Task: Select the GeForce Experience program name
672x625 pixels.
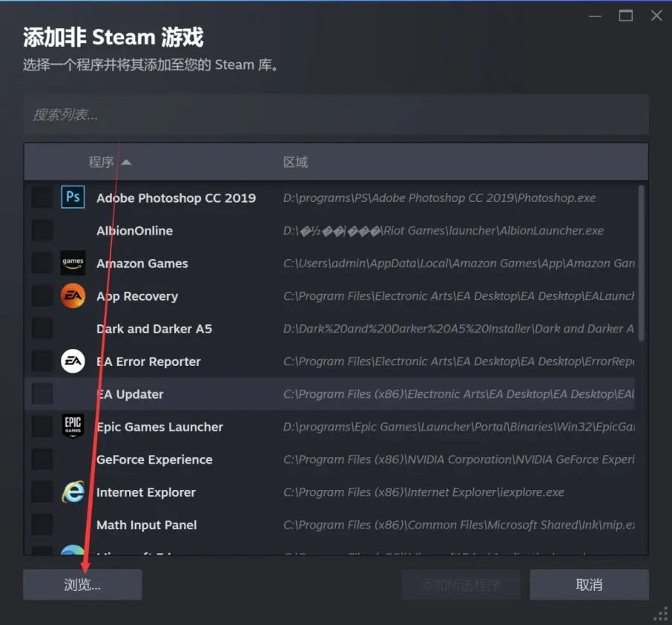Action: (x=154, y=459)
